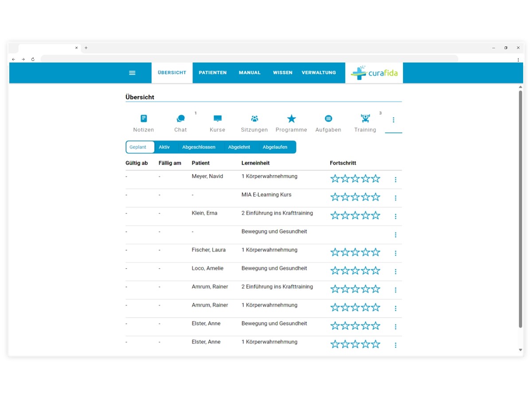Open options for Amrum, Rainer Körperwahrnehmung row
This screenshot has width=532, height=399.
(x=395, y=309)
